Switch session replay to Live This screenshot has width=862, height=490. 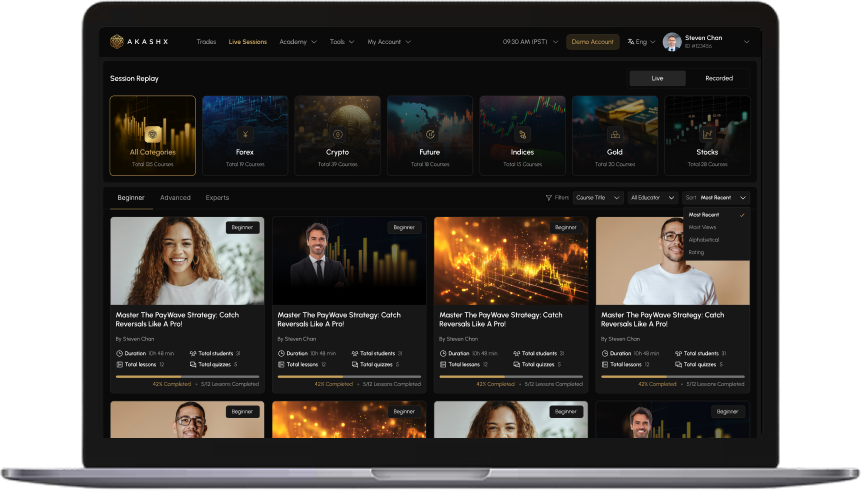coord(657,78)
